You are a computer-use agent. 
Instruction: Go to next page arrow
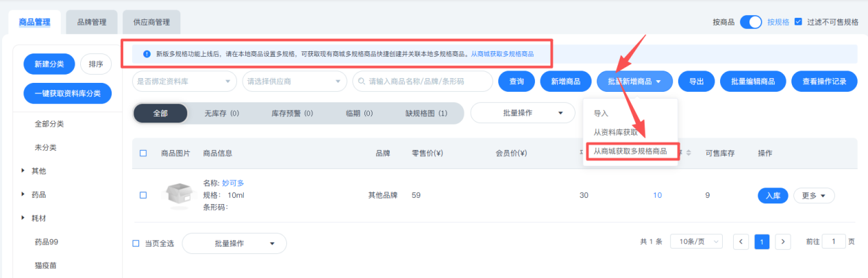point(783,242)
